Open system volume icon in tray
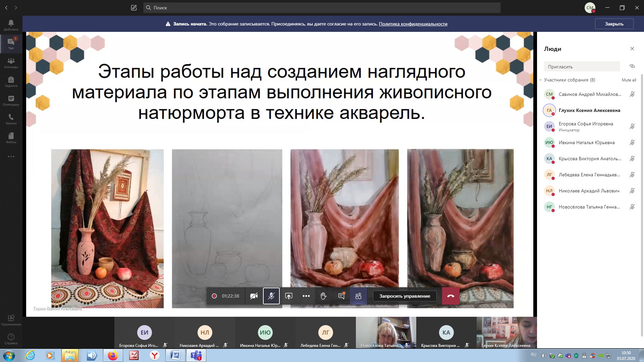Image resolution: width=644 pixels, height=362 pixels. 544,356
